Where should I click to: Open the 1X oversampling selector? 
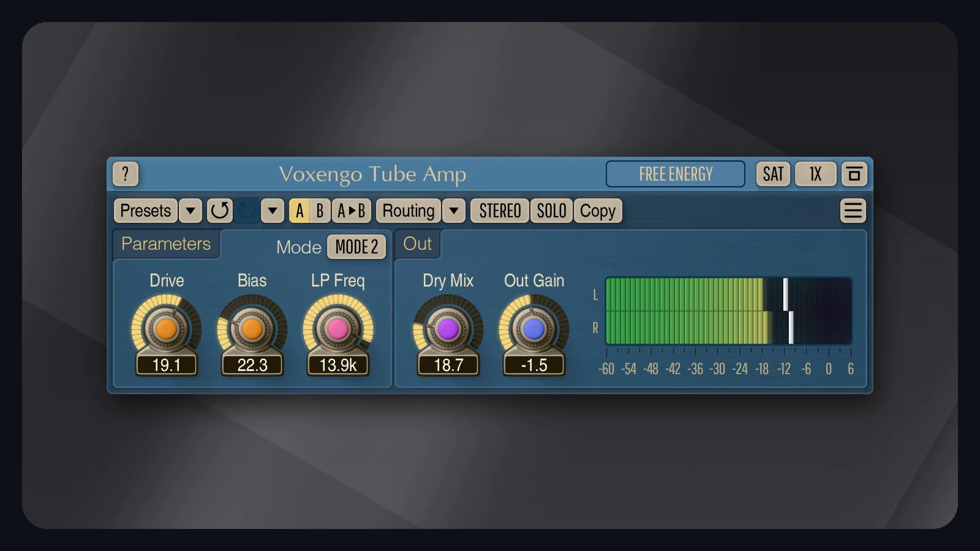click(815, 174)
